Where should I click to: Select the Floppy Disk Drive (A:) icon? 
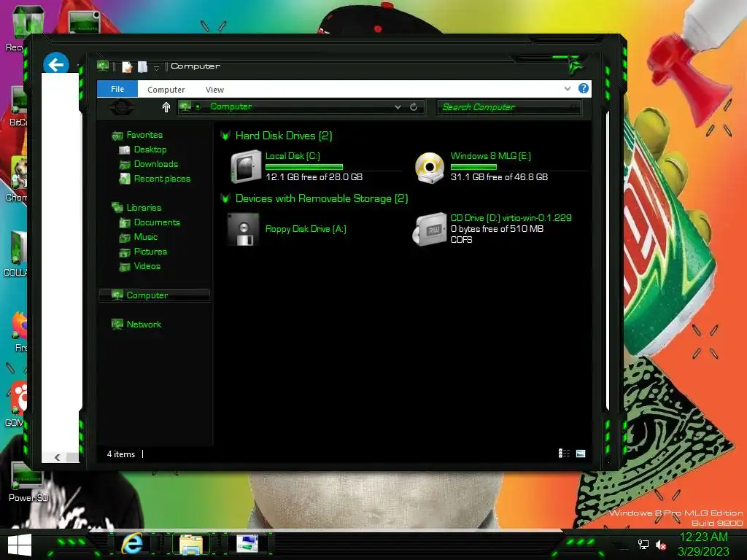click(x=244, y=229)
